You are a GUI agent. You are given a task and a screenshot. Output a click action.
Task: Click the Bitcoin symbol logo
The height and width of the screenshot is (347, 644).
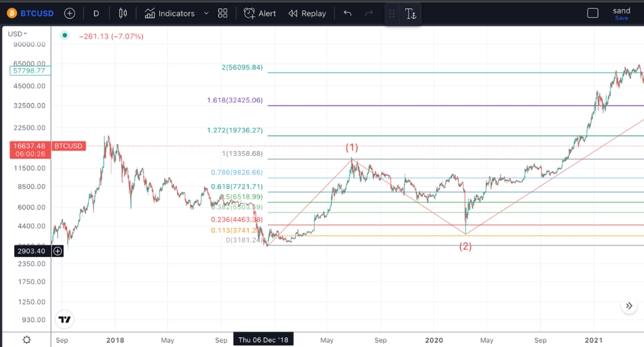[12, 14]
